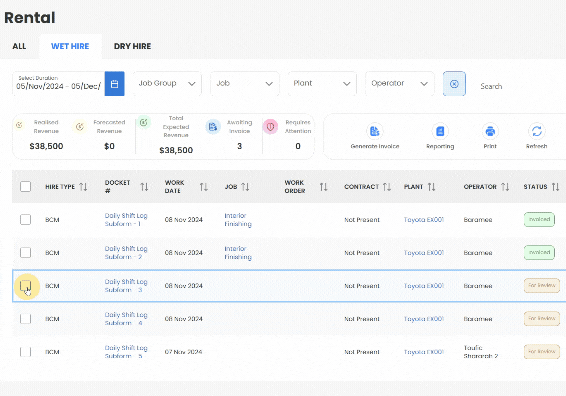The width and height of the screenshot is (566, 396).
Task: Select the WET HIRE tab
Action: coord(70,46)
